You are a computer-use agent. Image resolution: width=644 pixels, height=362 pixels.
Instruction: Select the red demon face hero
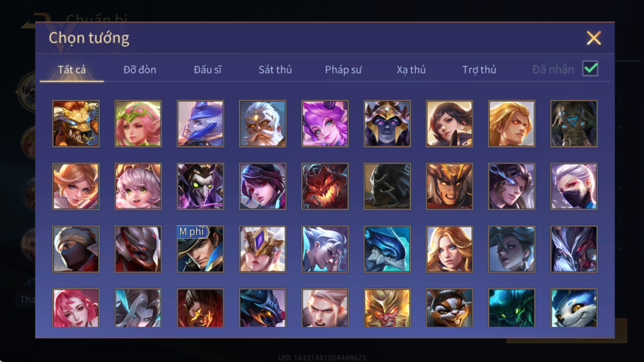(x=325, y=186)
